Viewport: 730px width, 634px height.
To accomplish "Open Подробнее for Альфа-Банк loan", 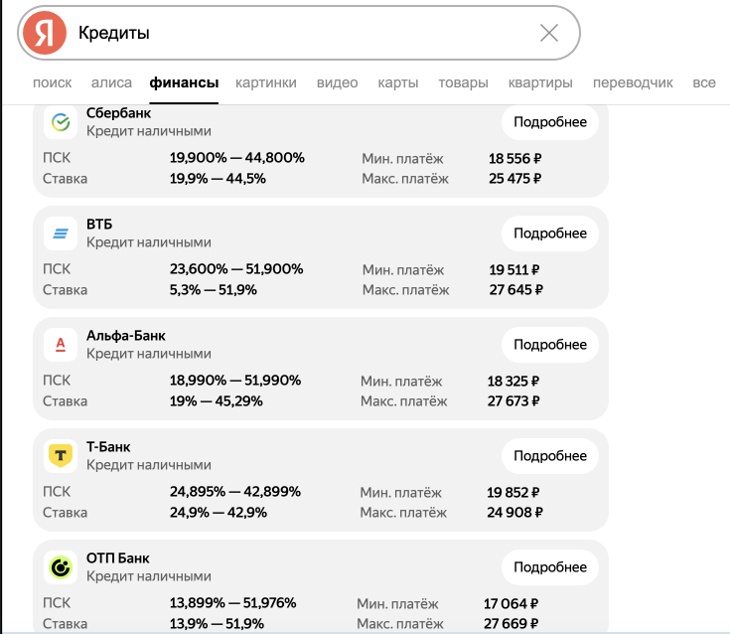I will 550,345.
